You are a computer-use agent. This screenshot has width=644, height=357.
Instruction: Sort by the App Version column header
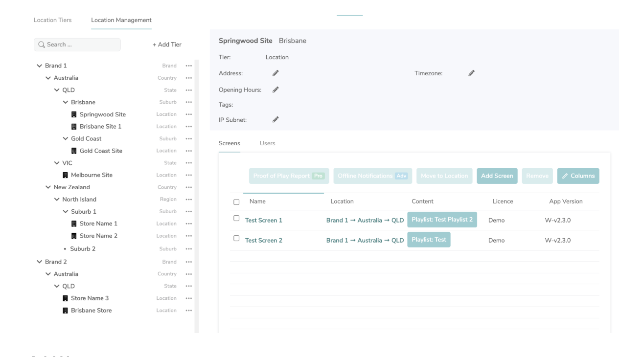[566, 201]
